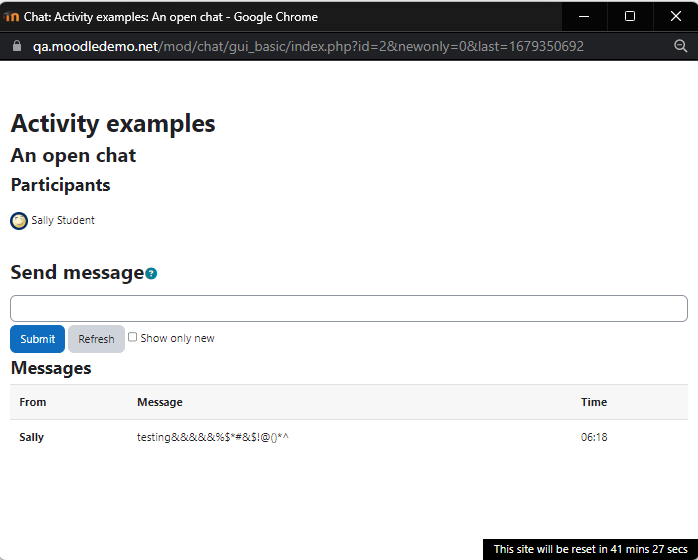The image size is (698, 560).
Task: Click the An open chat heading
Action: click(73, 155)
